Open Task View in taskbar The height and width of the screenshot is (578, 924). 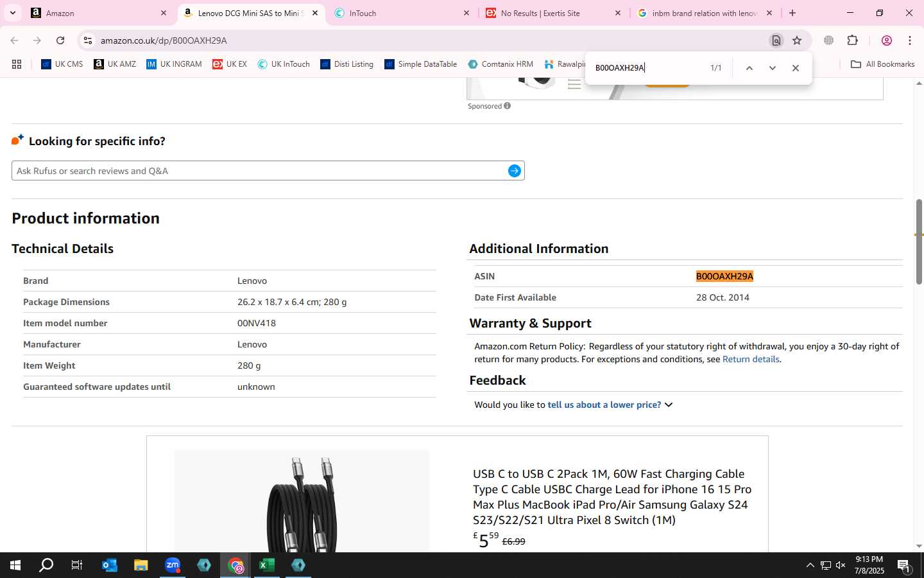pos(77,565)
